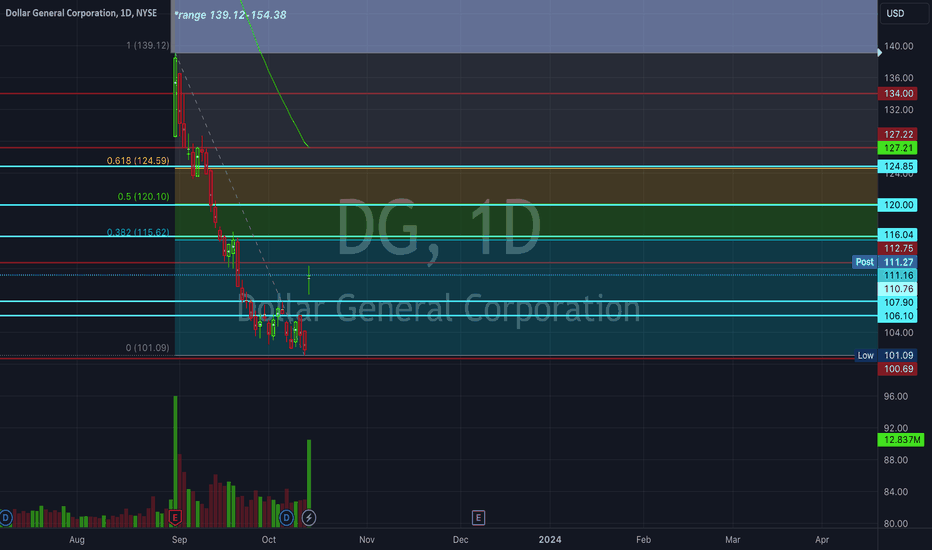
Task: Click the red 100.69 price label
Action: [898, 369]
